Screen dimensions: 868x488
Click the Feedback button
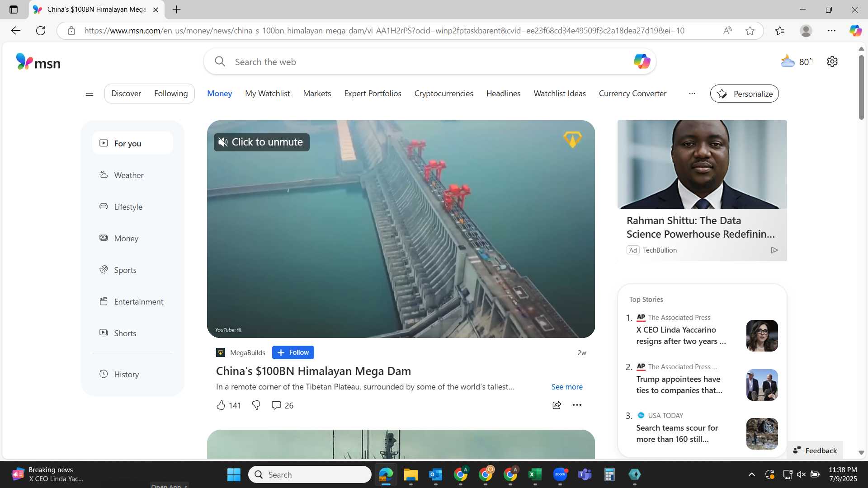(815, 450)
